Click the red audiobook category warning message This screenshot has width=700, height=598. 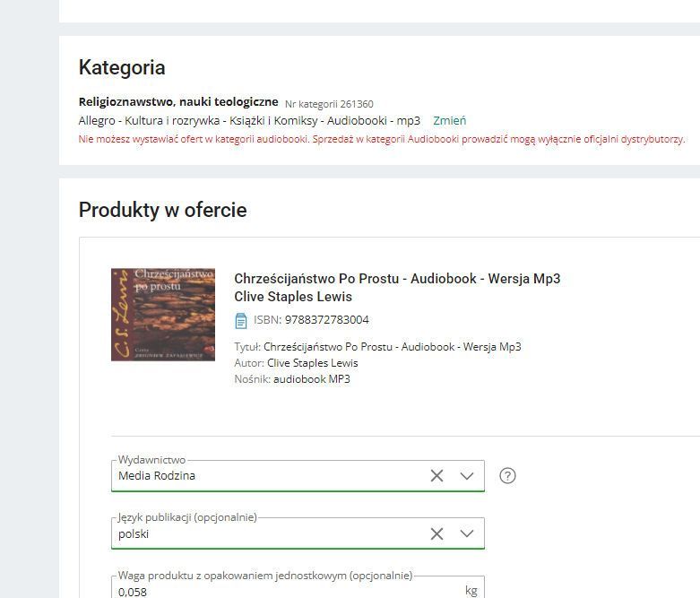click(x=382, y=140)
